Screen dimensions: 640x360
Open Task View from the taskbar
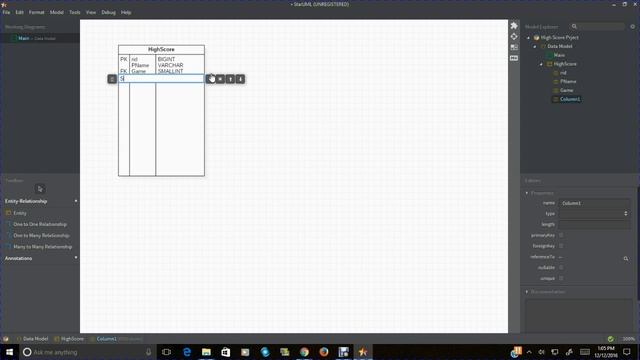pyautogui.click(x=167, y=352)
